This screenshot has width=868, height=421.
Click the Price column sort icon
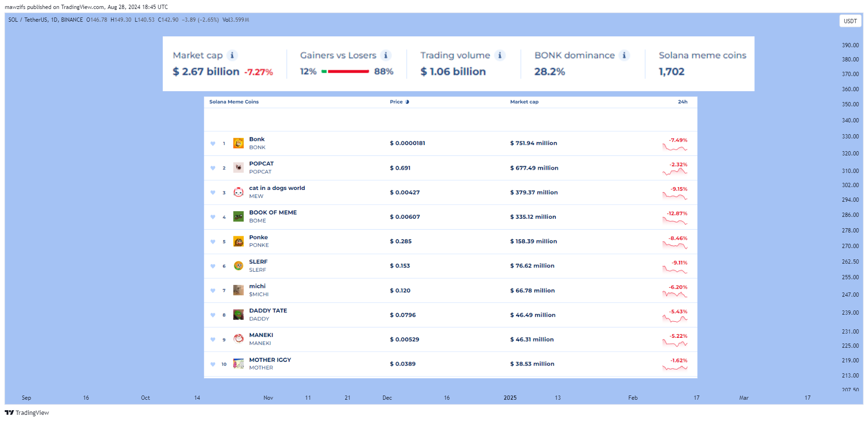(x=407, y=102)
